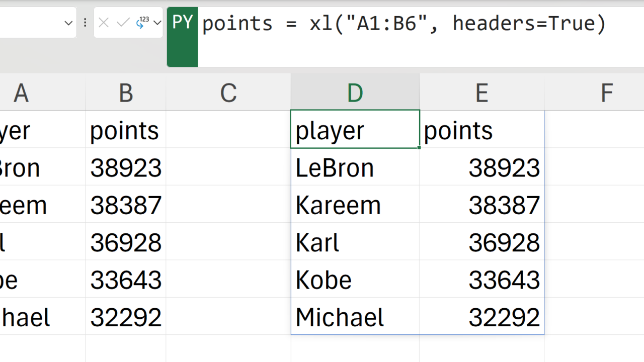The height and width of the screenshot is (362, 644).
Task: Click the formula bar cancel X icon
Action: click(x=104, y=23)
